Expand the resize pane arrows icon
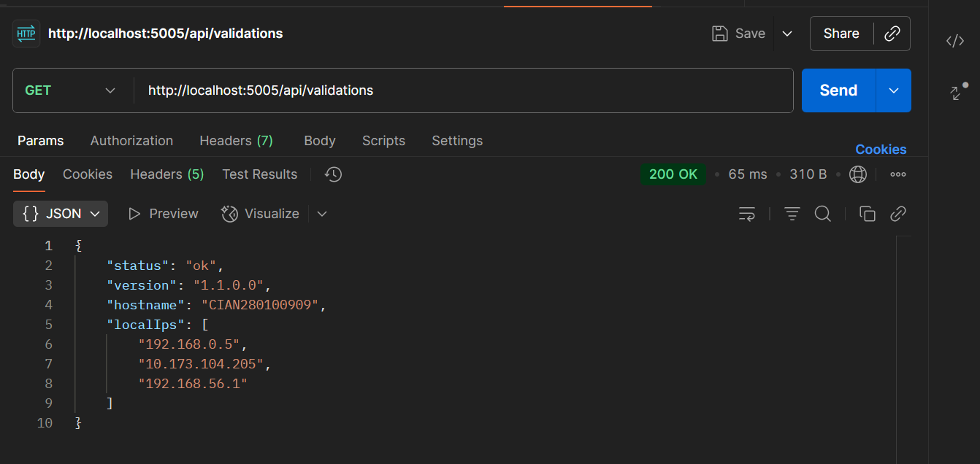The image size is (980, 464). (955, 93)
